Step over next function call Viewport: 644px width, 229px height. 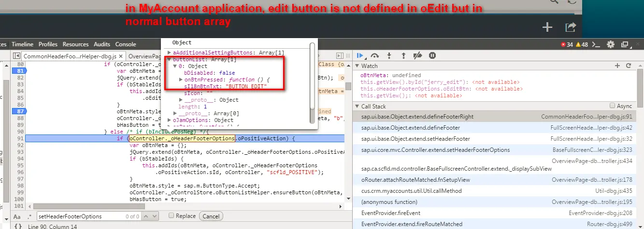374,56
